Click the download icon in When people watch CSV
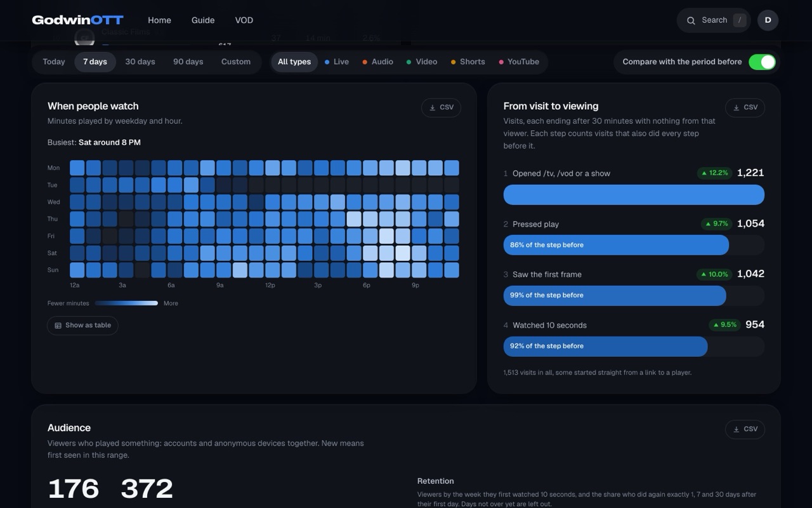The height and width of the screenshot is (508, 812). 433,108
